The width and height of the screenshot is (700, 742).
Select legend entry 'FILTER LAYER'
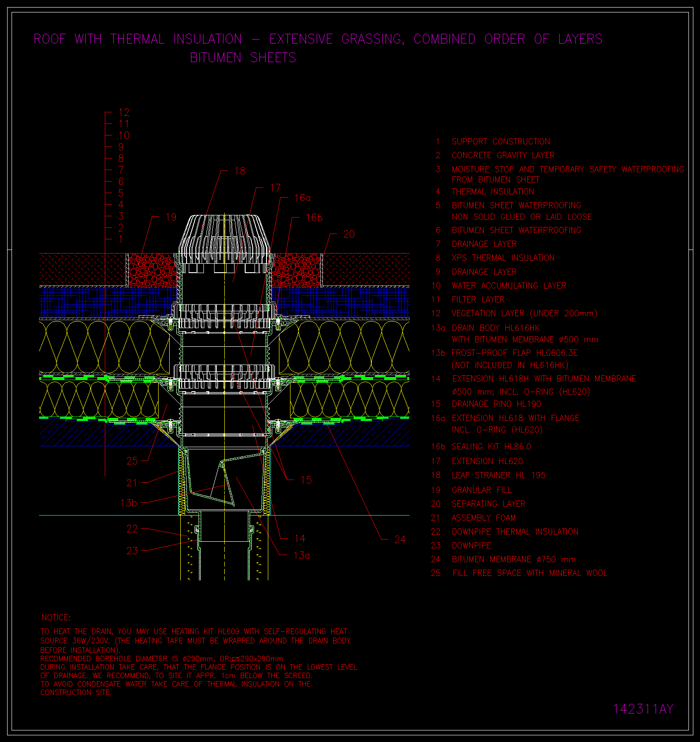[478, 300]
